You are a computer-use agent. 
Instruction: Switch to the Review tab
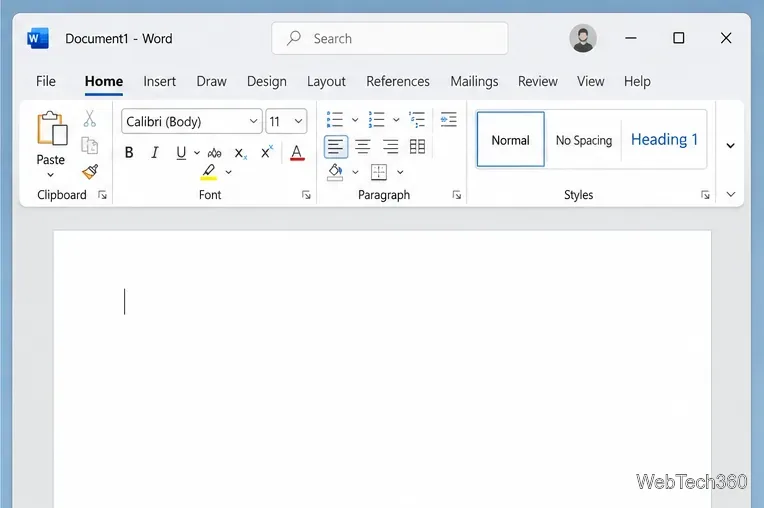(537, 81)
